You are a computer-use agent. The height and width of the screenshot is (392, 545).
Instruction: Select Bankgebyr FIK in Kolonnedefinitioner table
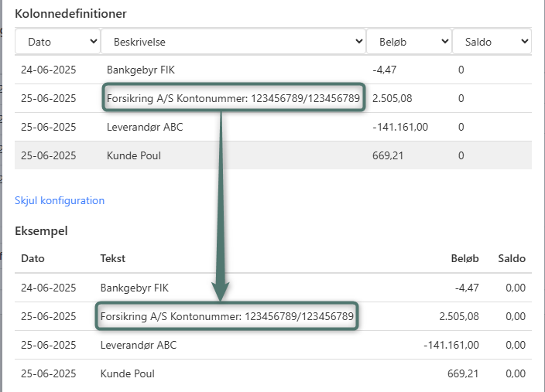click(140, 70)
